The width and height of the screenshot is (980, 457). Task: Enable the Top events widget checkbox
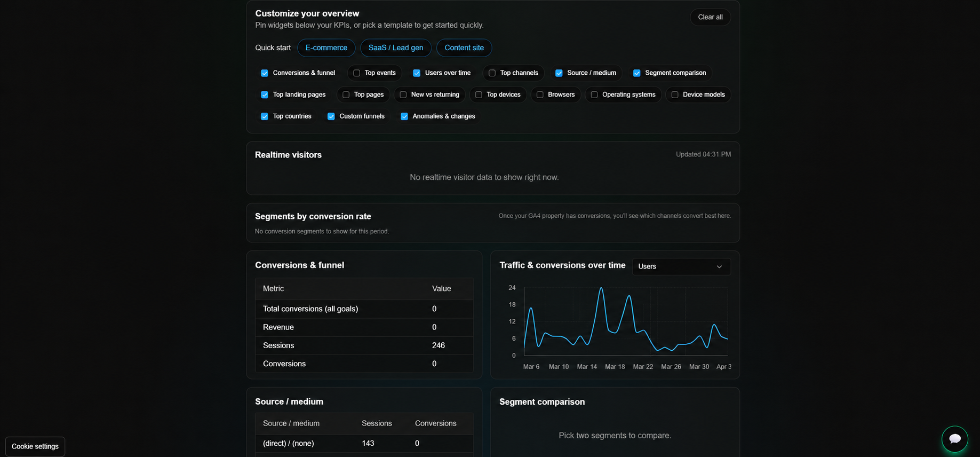click(356, 73)
